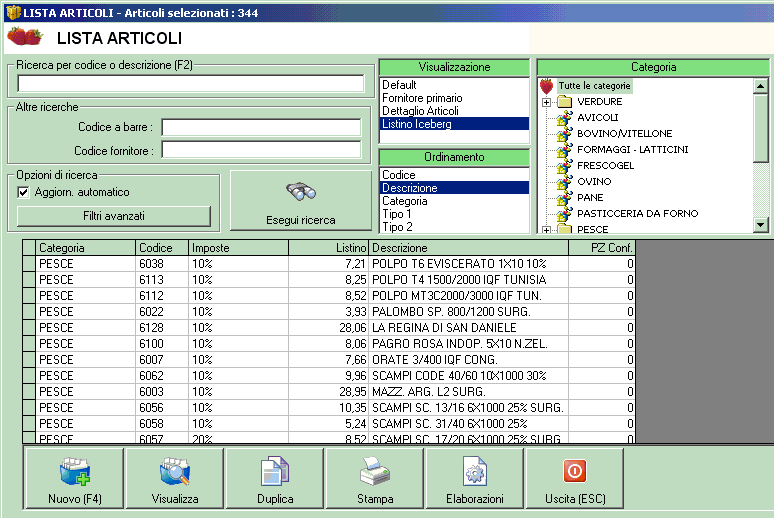This screenshot has width=774, height=518.
Task: Click the Duplica documents icon
Action: pyautogui.click(x=275, y=471)
